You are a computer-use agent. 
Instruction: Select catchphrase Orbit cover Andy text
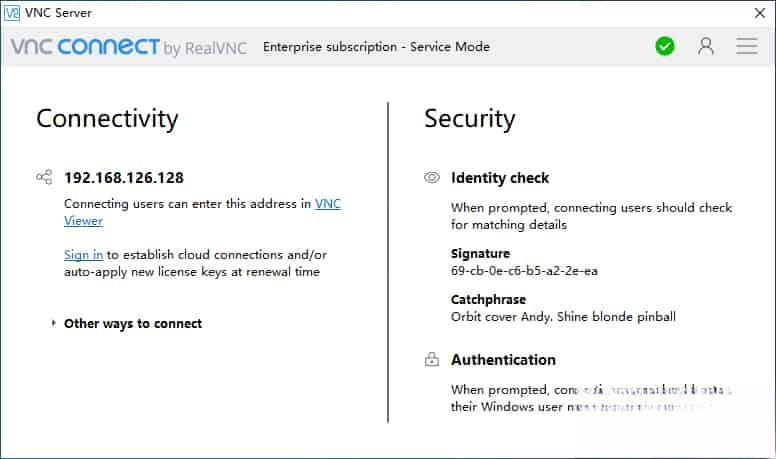pos(563,316)
